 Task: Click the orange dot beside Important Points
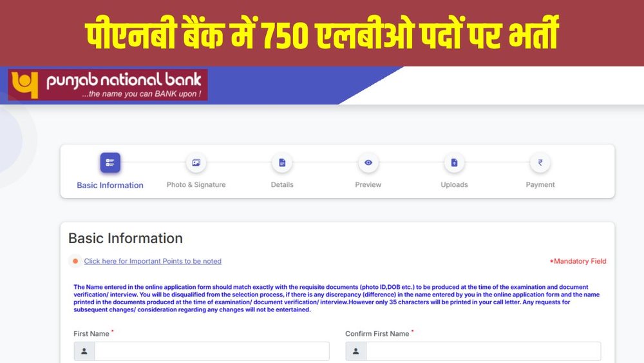75,261
